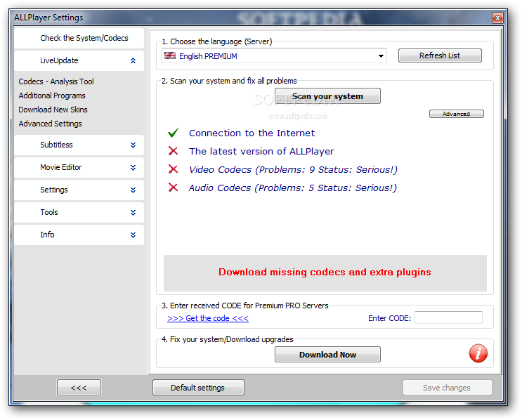Viewport: 522px width, 420px height.
Task: Open Advanced Settings entry
Action: point(51,124)
